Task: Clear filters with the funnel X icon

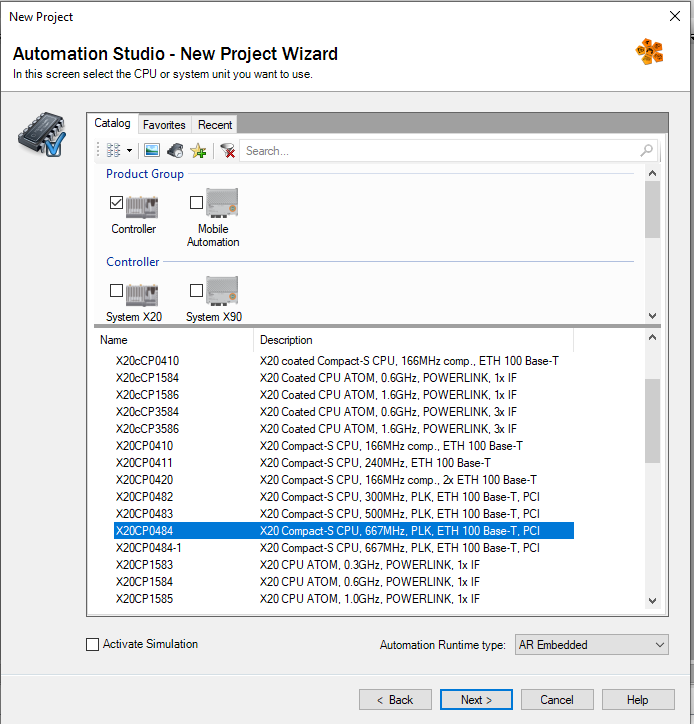Action: click(x=228, y=151)
